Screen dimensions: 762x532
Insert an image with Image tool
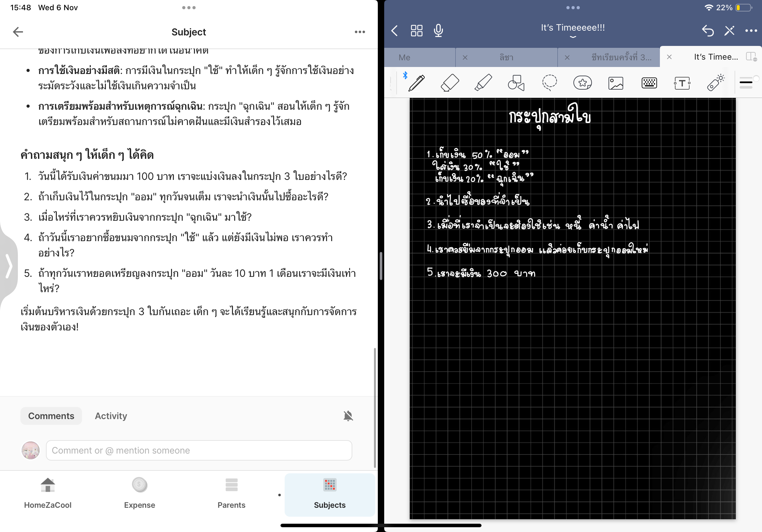click(x=616, y=83)
